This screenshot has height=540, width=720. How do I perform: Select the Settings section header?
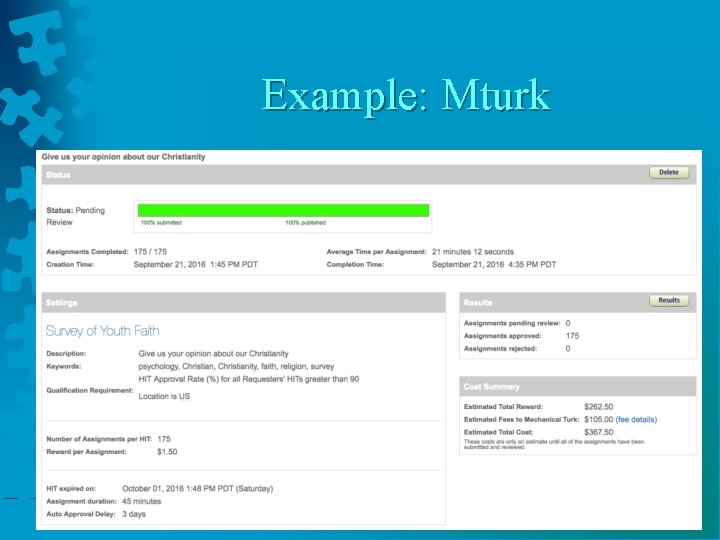[x=243, y=303]
